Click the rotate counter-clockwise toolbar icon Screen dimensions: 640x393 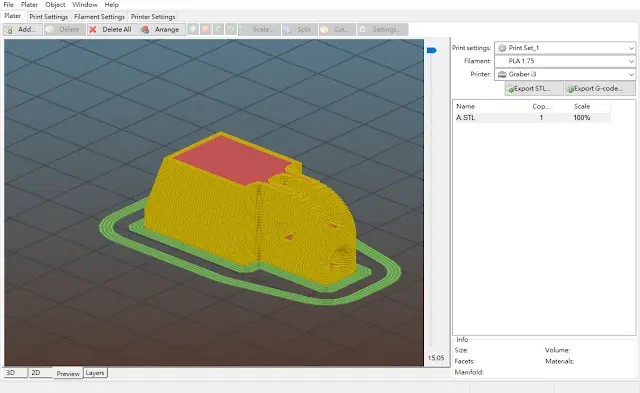coord(218,29)
